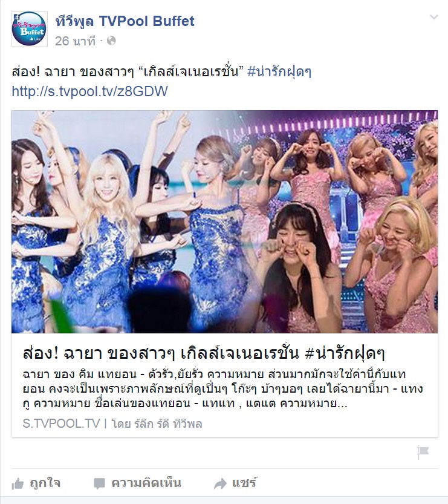This screenshot has height=504, width=448.
Task: Click the globe public audience icon
Action: [111, 41]
